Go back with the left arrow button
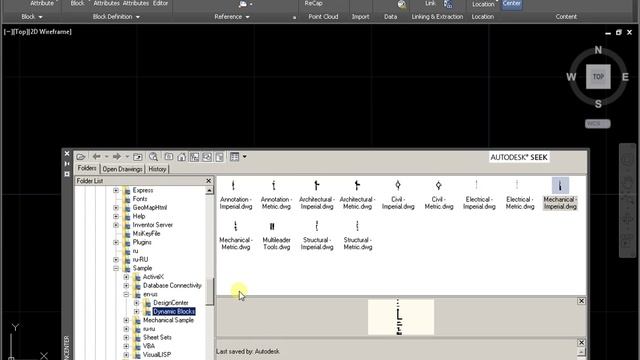Screen dimensions: 640x360 [x=97, y=157]
